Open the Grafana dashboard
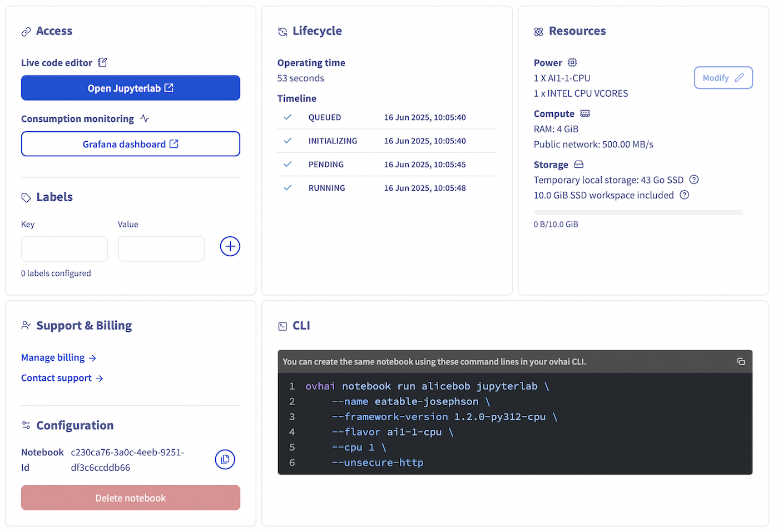Image resolution: width=778 pixels, height=532 pixels. click(x=130, y=143)
